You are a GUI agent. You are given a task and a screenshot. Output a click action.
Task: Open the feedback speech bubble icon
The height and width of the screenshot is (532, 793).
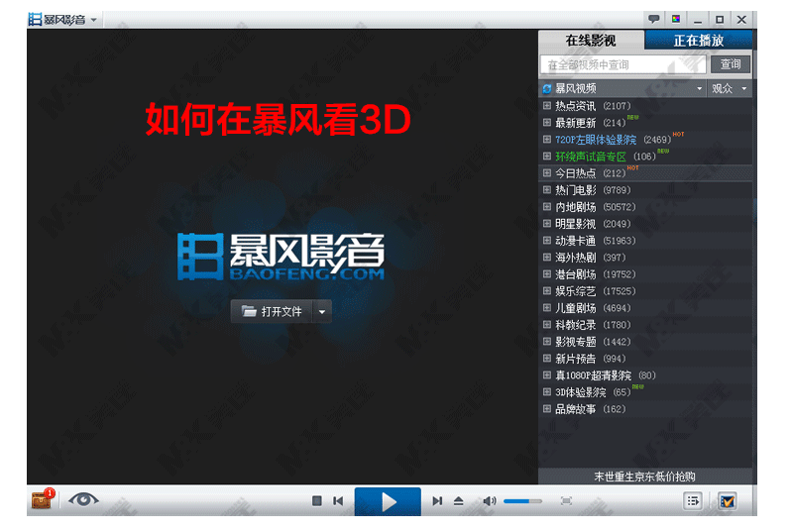tap(654, 19)
